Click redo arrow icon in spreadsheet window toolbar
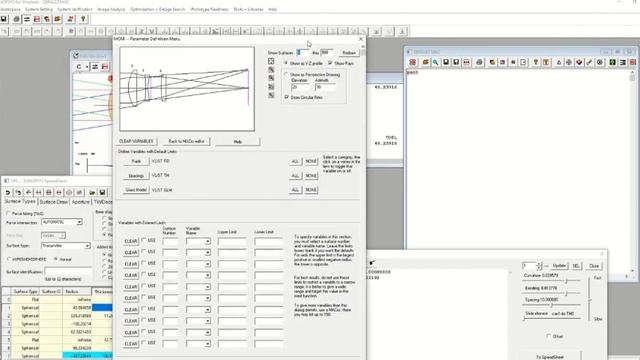The height and width of the screenshot is (360, 640). (x=18, y=192)
